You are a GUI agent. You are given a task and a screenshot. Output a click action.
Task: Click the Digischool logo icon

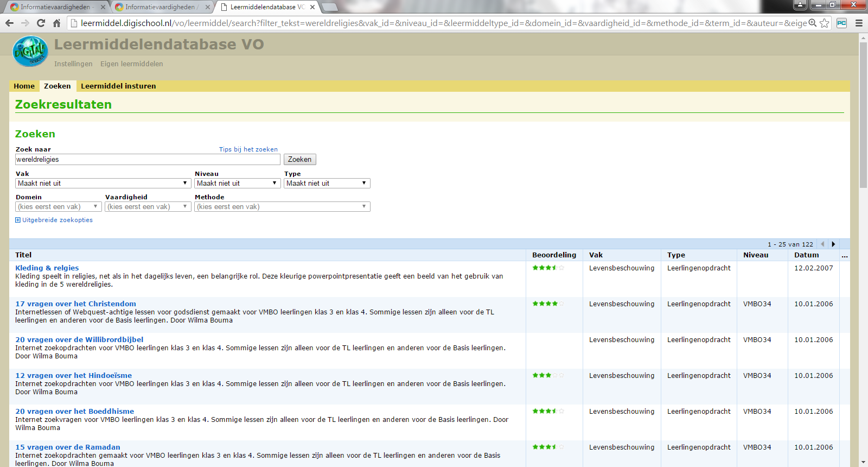pyautogui.click(x=30, y=52)
